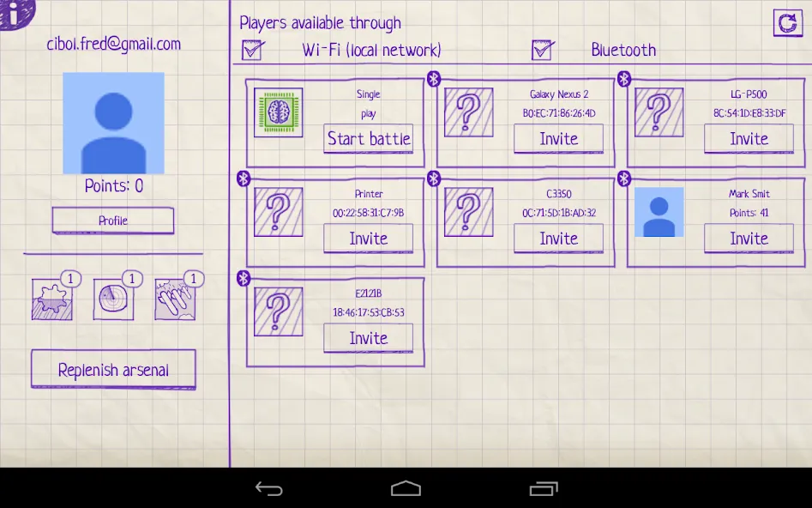Click the Bluetooth badge on the Galaxy Nexus 2 card
Viewport: 812px width, 508px height.
click(x=434, y=78)
